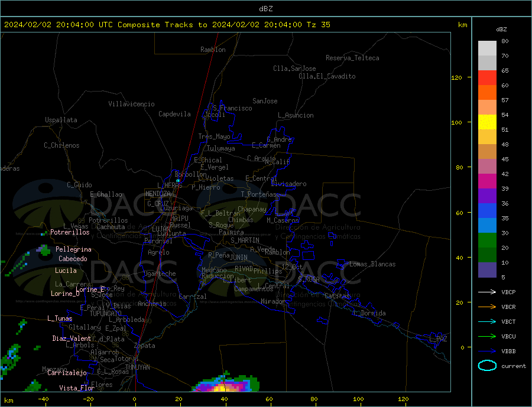This screenshot has height=407, width=532.
Task: Pick the magenta swatch between 42 and 39
Action: click(487, 181)
